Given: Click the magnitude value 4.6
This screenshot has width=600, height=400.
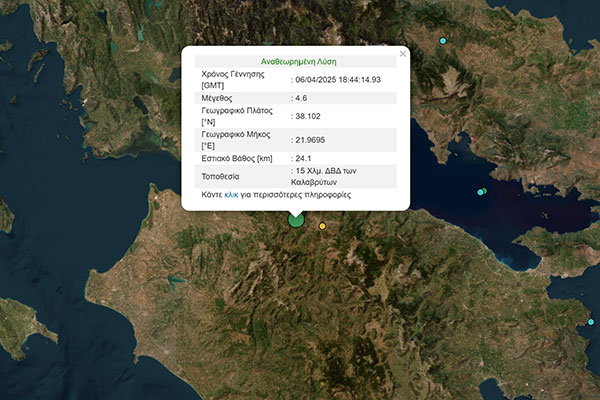Looking at the screenshot, I should pyautogui.click(x=301, y=98).
